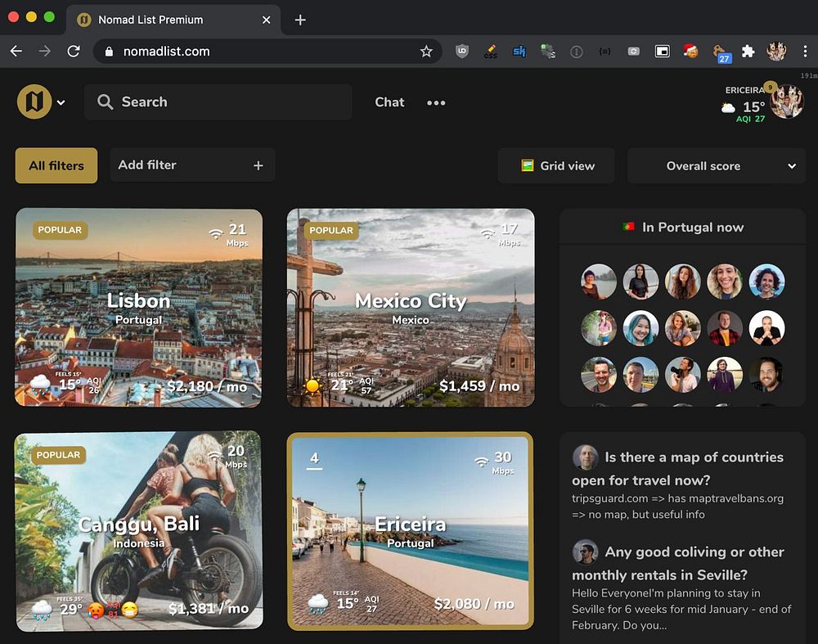The height and width of the screenshot is (644, 818).
Task: Toggle the Grid view button
Action: coord(556,166)
